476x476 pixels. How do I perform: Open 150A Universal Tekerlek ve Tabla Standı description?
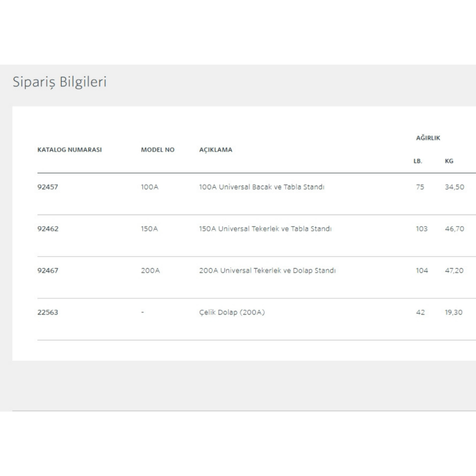[265, 229]
